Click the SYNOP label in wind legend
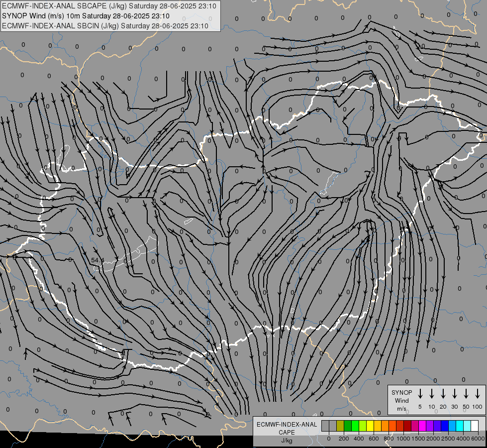The width and height of the screenshot is (487, 448). pos(401,392)
